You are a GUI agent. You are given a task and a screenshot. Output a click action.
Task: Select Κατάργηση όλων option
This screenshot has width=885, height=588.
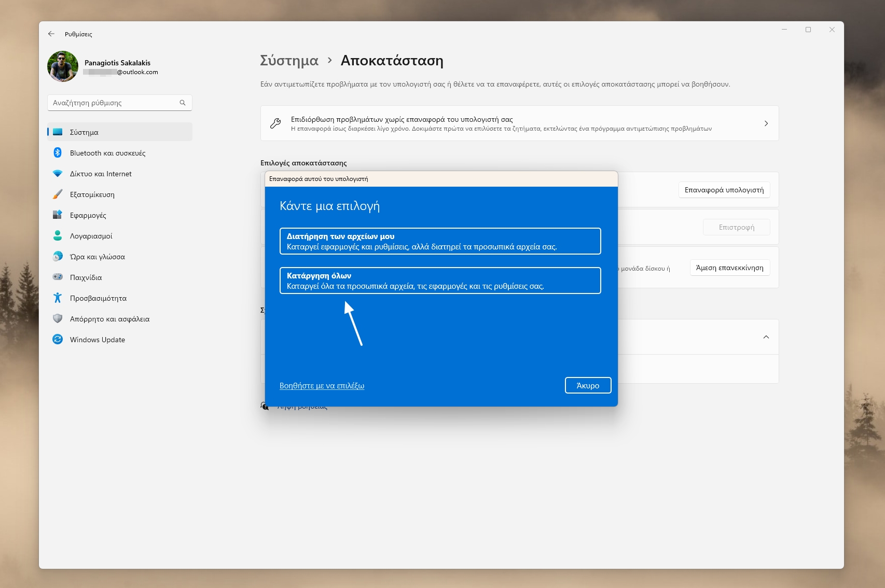[x=440, y=281]
